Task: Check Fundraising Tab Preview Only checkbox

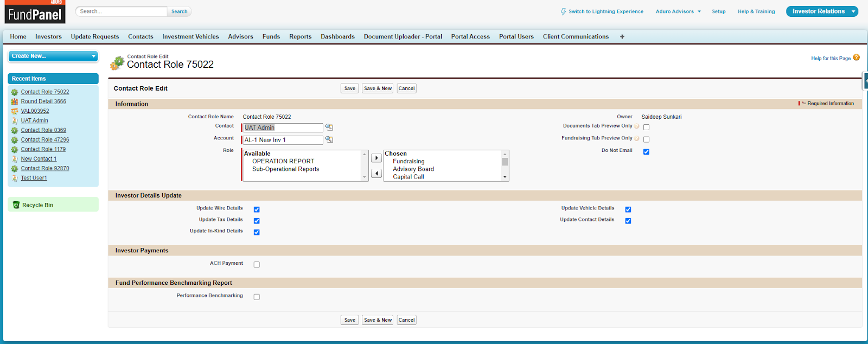Action: coord(646,139)
